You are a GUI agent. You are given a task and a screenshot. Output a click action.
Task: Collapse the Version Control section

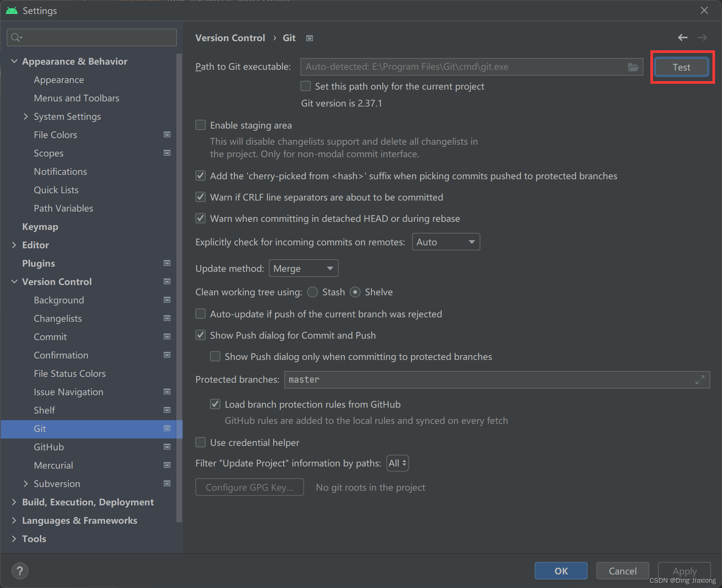pos(14,282)
